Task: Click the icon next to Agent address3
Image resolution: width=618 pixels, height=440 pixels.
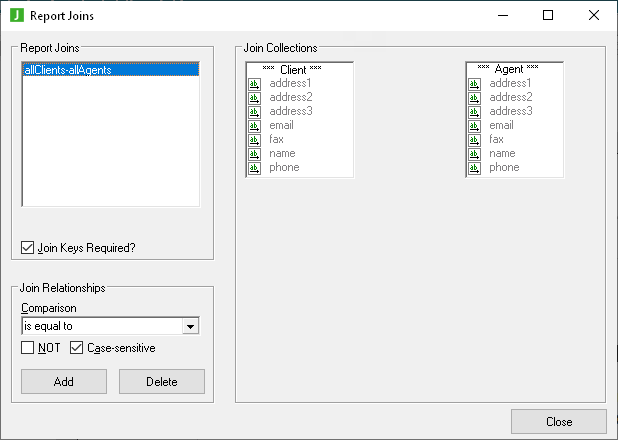Action: click(x=474, y=112)
